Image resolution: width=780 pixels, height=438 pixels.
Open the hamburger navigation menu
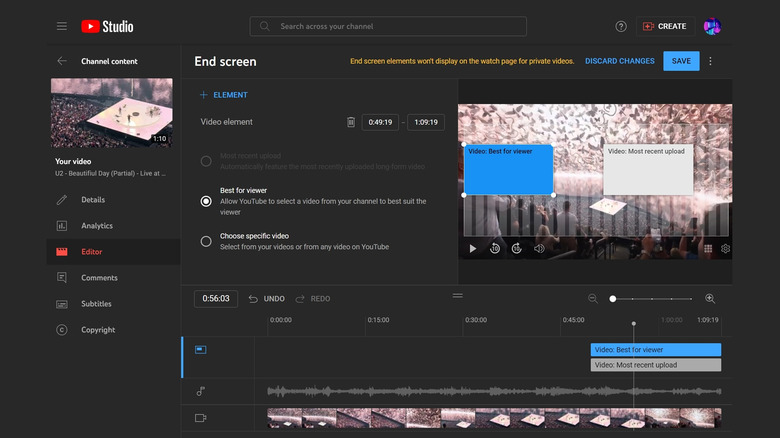click(62, 26)
